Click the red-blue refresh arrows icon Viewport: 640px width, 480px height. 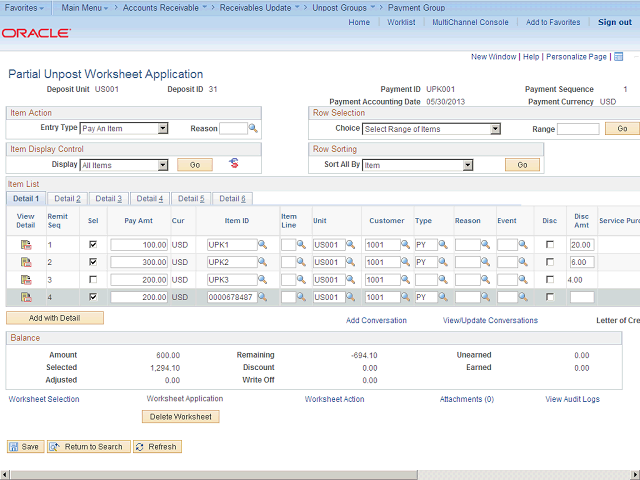(235, 163)
